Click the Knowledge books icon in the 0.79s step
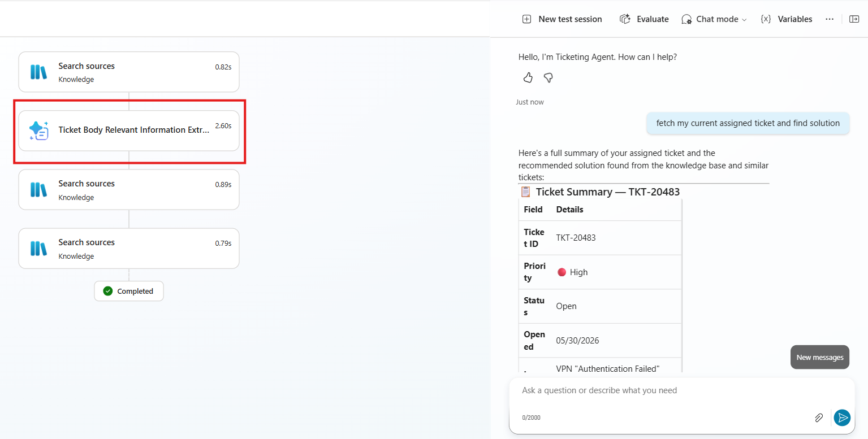 click(x=38, y=249)
